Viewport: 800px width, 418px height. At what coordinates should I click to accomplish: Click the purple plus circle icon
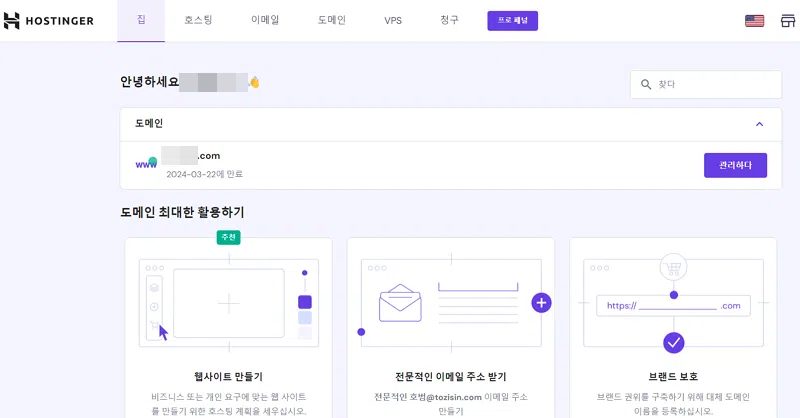pos(541,303)
